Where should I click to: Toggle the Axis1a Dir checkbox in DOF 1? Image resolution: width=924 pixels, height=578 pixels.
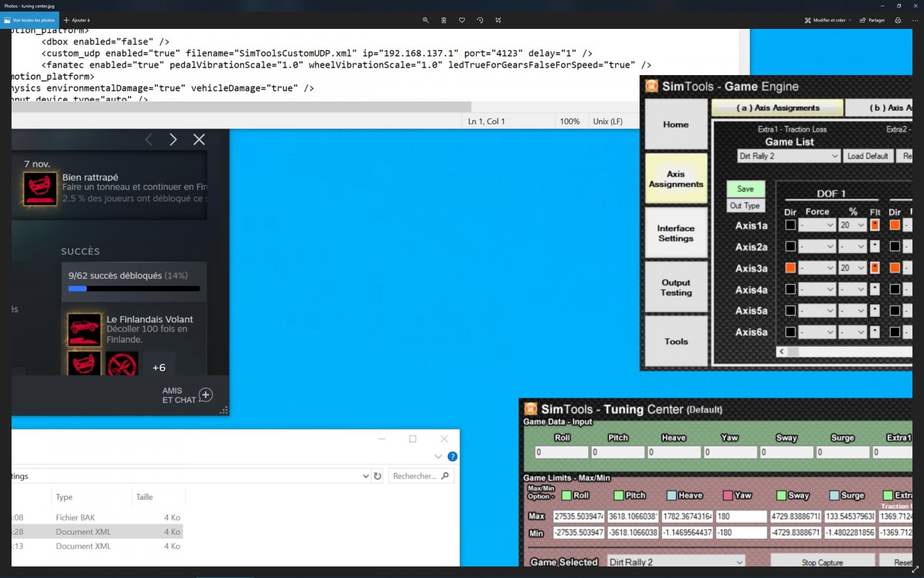click(790, 225)
